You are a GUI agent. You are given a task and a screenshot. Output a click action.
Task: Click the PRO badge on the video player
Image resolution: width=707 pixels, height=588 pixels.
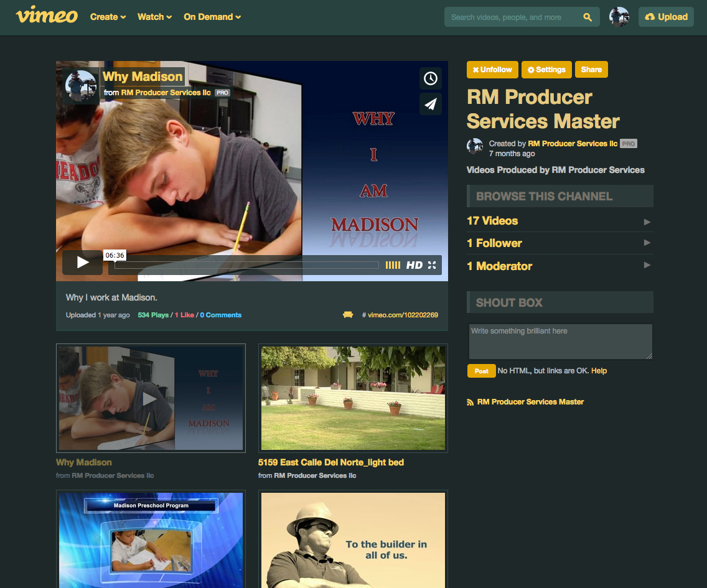(x=222, y=93)
